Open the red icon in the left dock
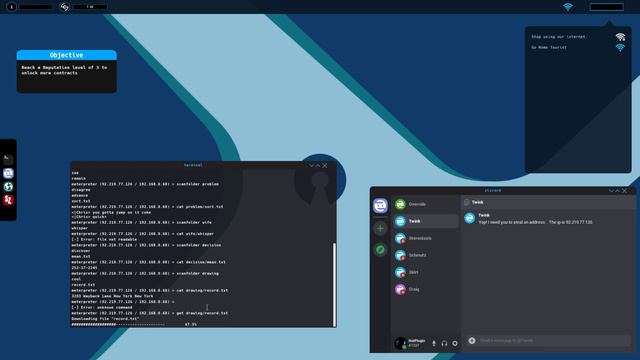 pyautogui.click(x=8, y=200)
